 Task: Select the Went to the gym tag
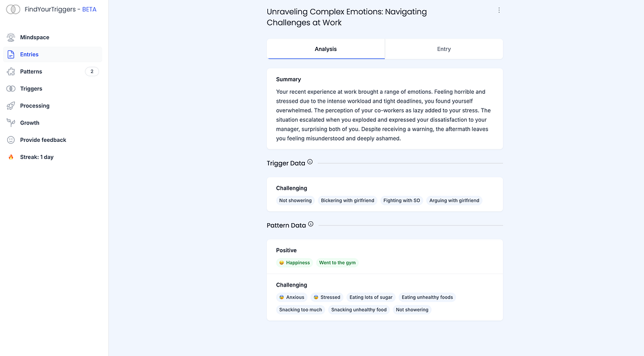(337, 263)
